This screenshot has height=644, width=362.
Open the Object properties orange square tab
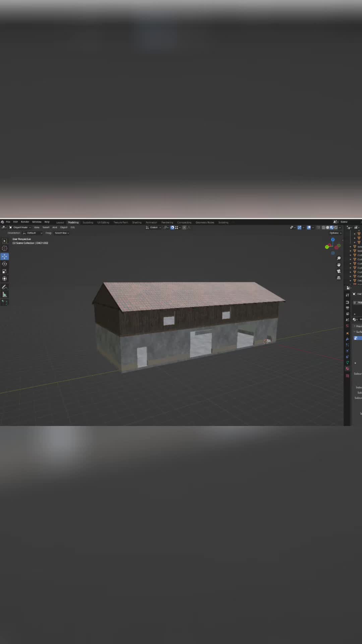pos(347,333)
